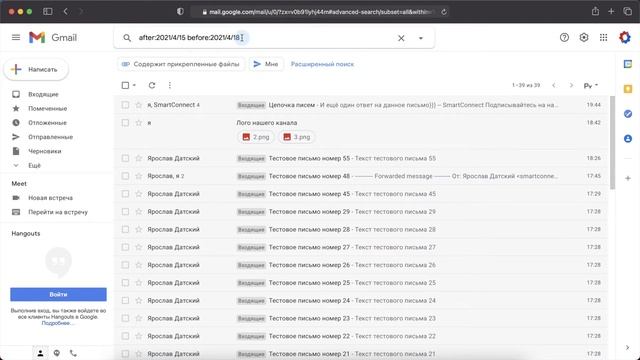Image resolution: width=640 pixels, height=360 pixels.
Task: Open the Черновики folder
Action: click(x=44, y=151)
